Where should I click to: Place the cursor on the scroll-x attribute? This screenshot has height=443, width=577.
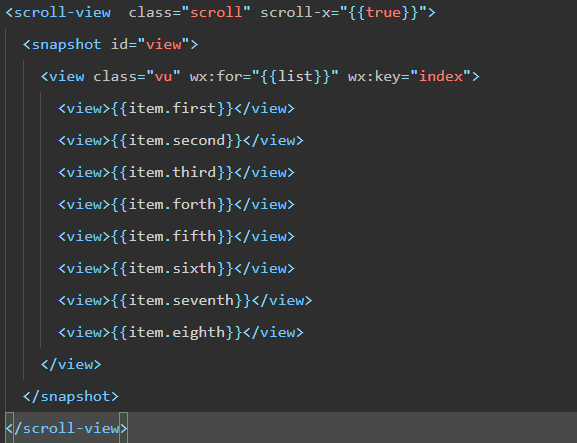tap(295, 13)
